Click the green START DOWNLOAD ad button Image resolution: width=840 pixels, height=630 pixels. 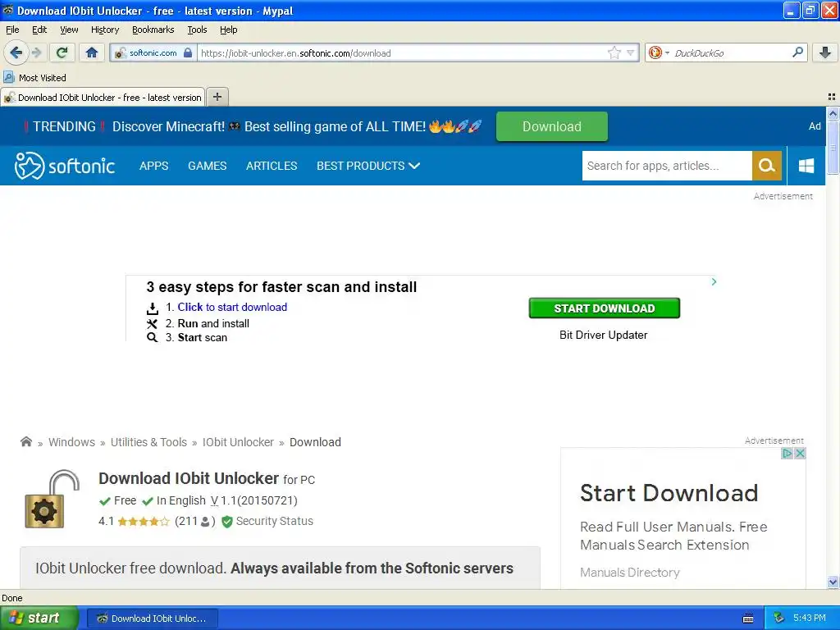(605, 308)
